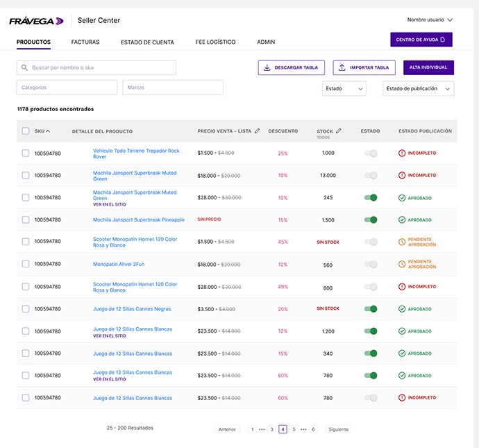Image resolution: width=479 pixels, height=448 pixels.
Task: Click document icon in Centro de Ayuda button
Action: [x=443, y=40]
